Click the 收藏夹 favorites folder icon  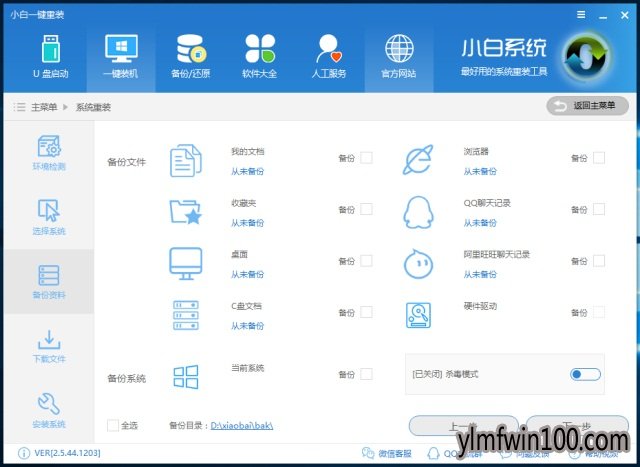tap(186, 212)
